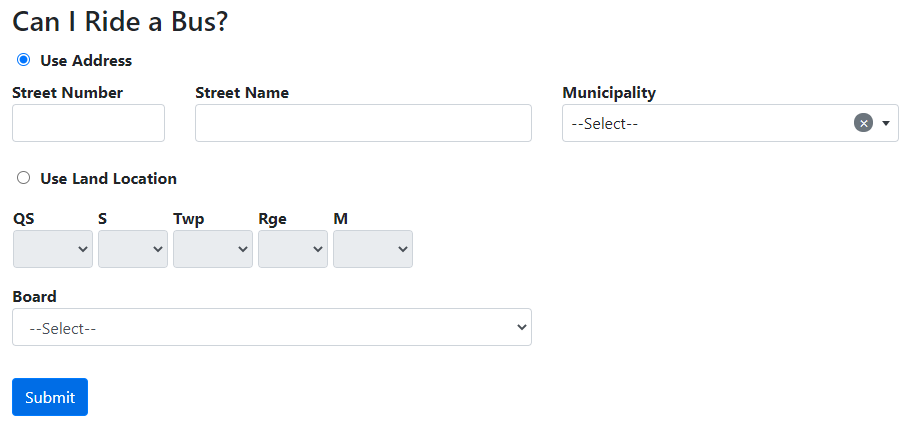Click the Use Land Location label text
This screenshot has width=905, height=424.
(108, 179)
